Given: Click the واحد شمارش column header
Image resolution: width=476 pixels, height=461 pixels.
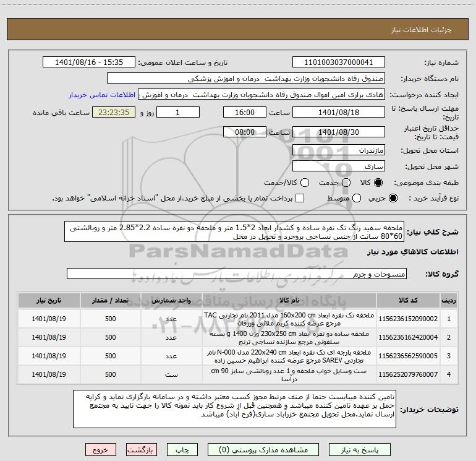Looking at the screenshot, I should pos(171,300).
